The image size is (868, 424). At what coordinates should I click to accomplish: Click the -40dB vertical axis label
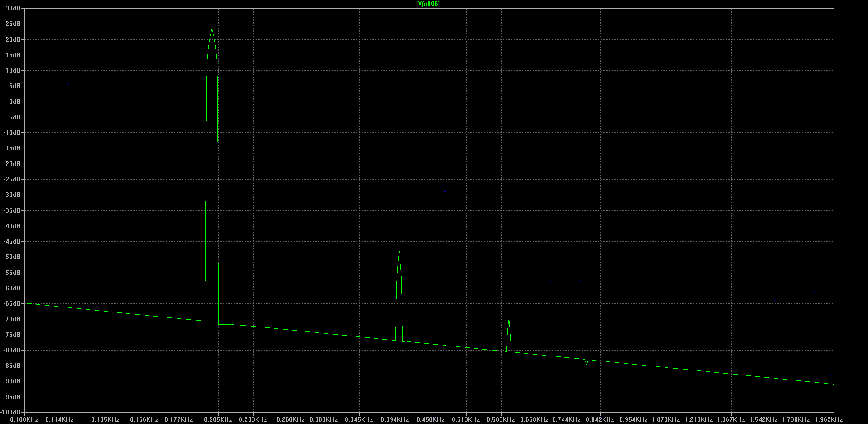pos(12,226)
